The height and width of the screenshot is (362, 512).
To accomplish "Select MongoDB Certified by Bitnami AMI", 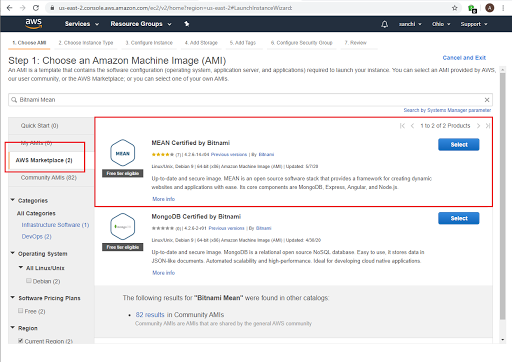I will [459, 218].
